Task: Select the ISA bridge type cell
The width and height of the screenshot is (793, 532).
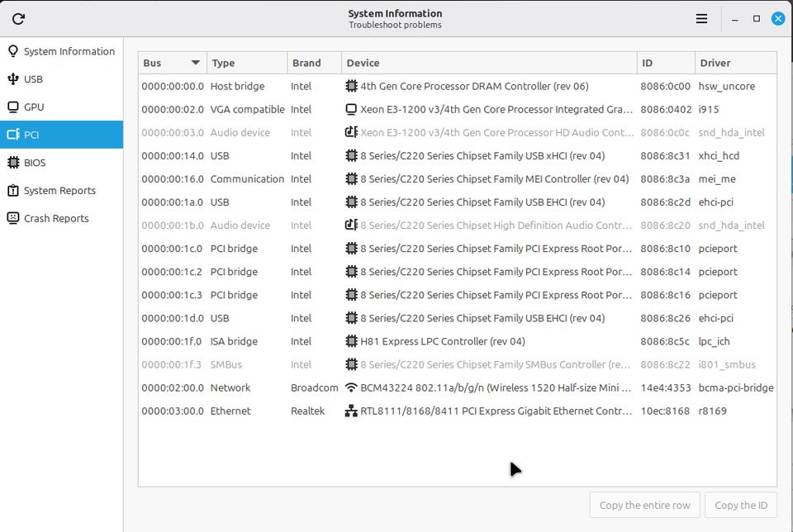Action: click(x=234, y=341)
